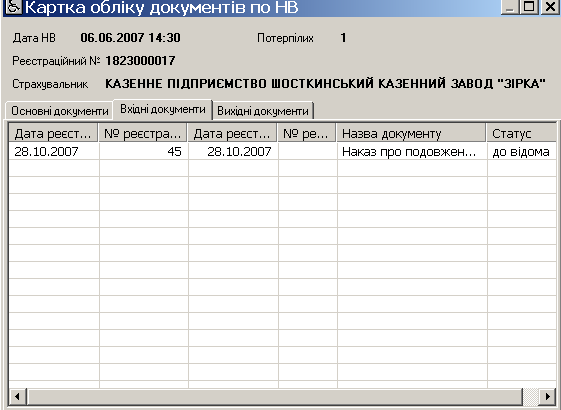561x410 pixels.
Task: Select the Вхідні документи tab
Action: (x=163, y=109)
